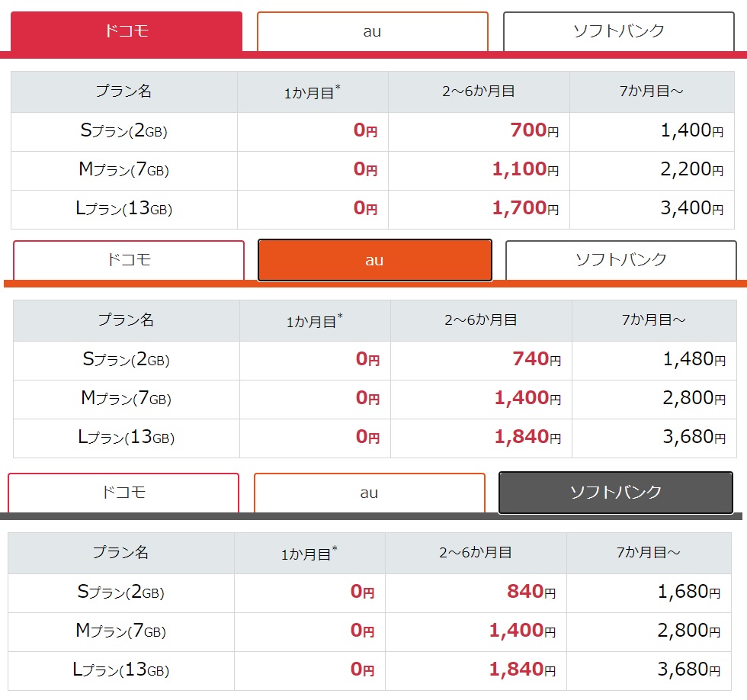Click au tab in the bottom tab row

coord(369,493)
